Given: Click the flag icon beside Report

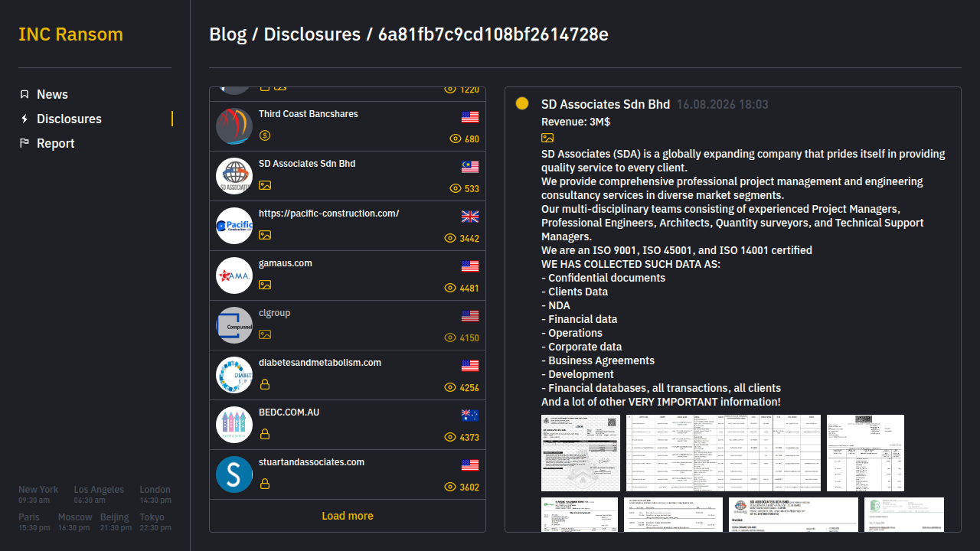Looking at the screenshot, I should click(24, 143).
